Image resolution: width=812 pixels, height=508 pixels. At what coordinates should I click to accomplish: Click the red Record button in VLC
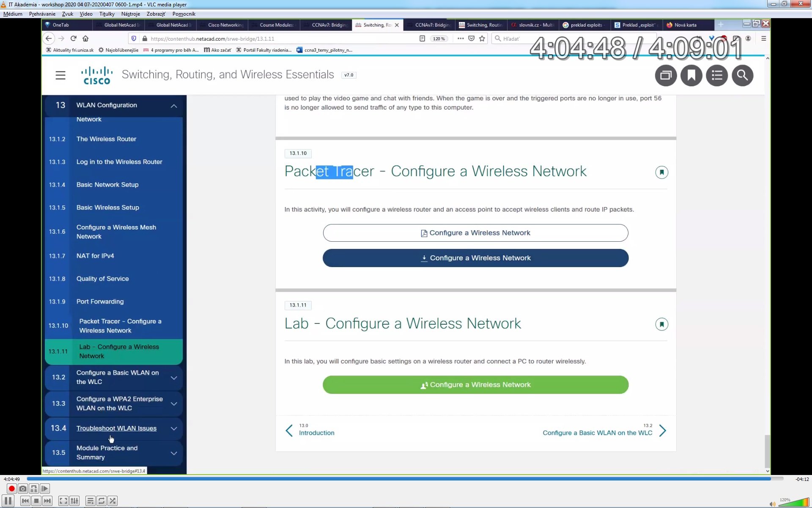(x=12, y=489)
